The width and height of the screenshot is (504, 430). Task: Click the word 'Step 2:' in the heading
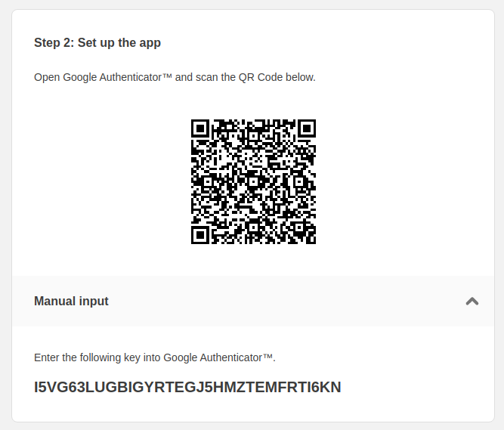(x=54, y=43)
